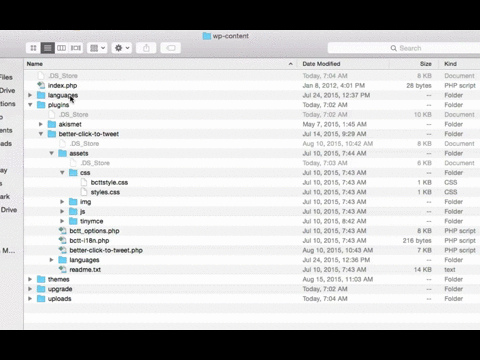Select the upgrade folder icon

(x=41, y=289)
